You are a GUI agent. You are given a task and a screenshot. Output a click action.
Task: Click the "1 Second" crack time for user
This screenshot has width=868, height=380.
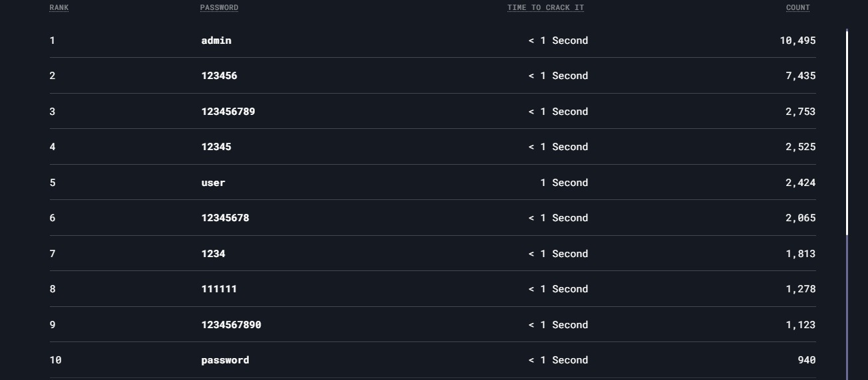tap(564, 183)
